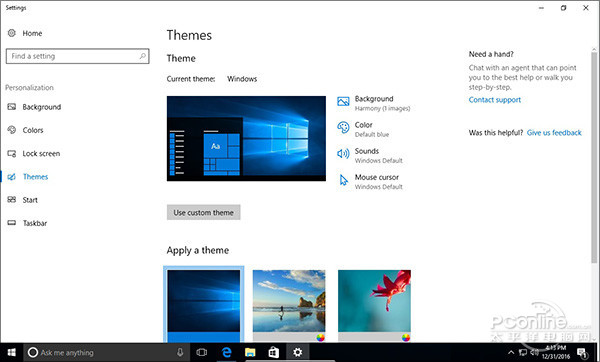600x362 pixels.
Task: Open Color Default blue option text
Action: (372, 129)
